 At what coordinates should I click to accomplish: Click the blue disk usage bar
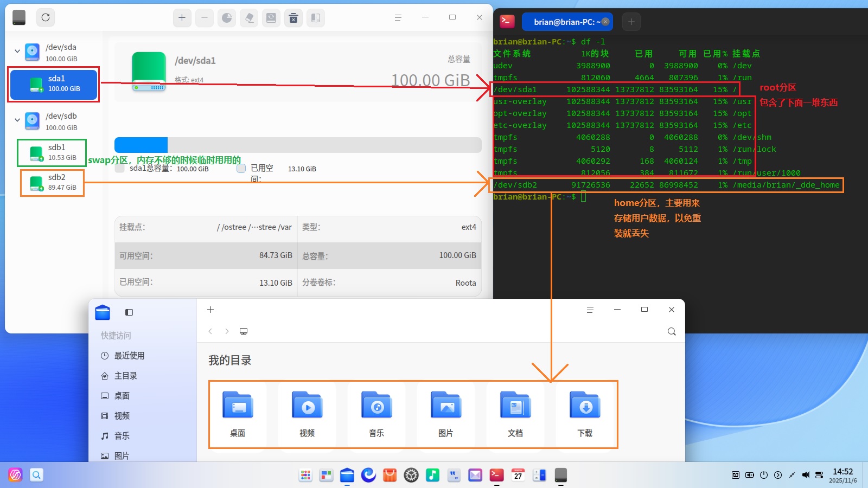tap(141, 145)
